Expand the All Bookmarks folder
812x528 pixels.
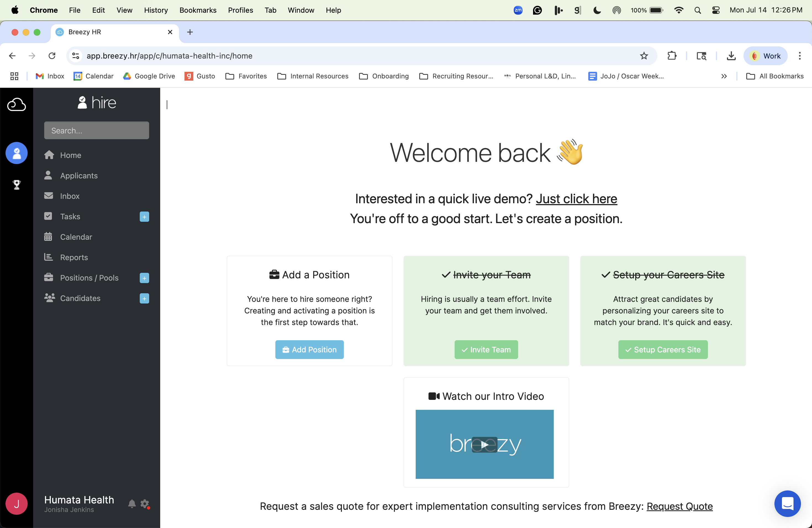[775, 76]
